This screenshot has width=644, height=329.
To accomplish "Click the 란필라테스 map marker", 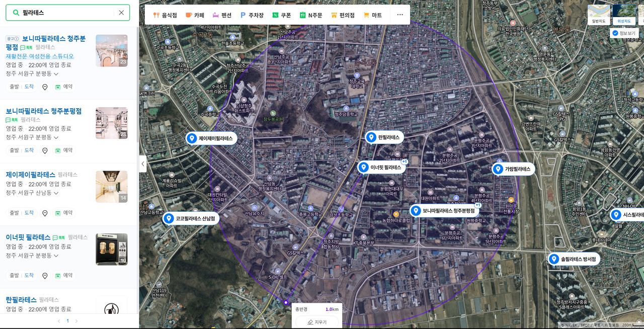I will (384, 137).
